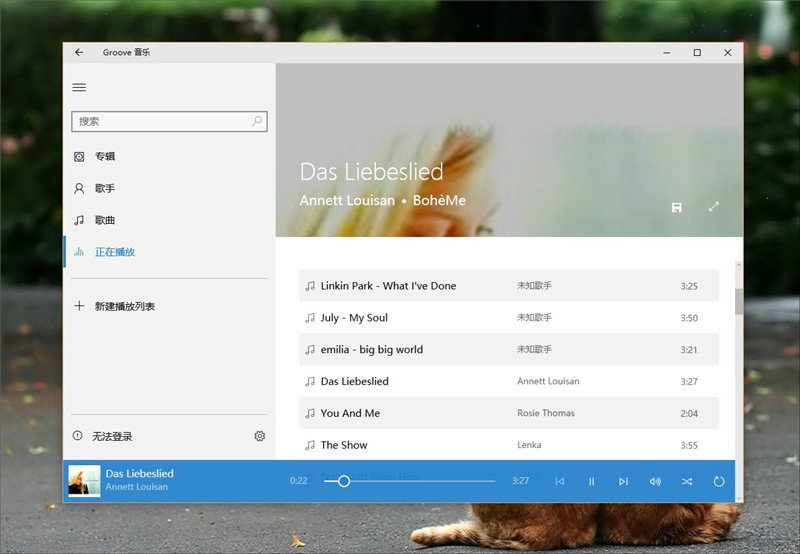Go to the Songs (歌曲) section
Screen dimensions: 800x554
coord(105,220)
